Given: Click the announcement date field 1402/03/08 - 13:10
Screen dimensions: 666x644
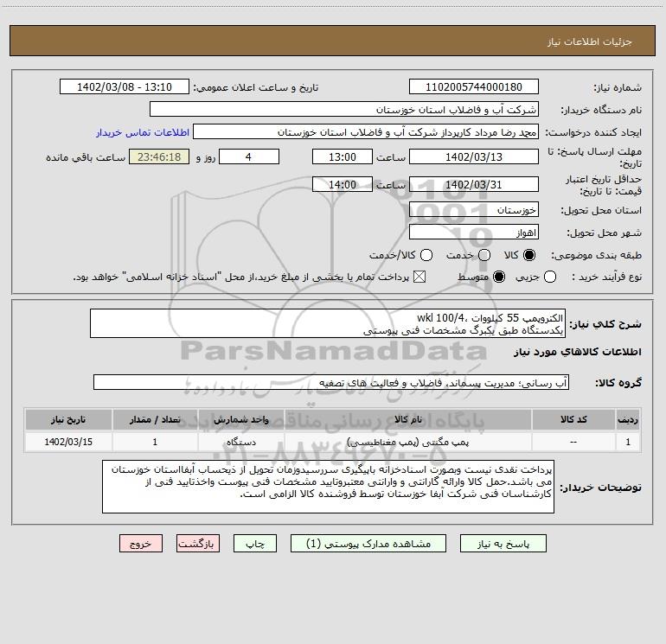Looking at the screenshot, I should coord(125,87).
